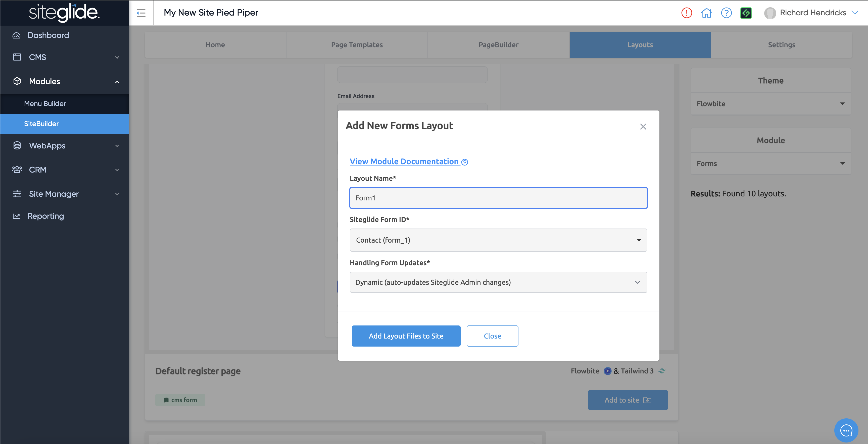
Task: Open the home icon in top bar
Action: [x=706, y=13]
